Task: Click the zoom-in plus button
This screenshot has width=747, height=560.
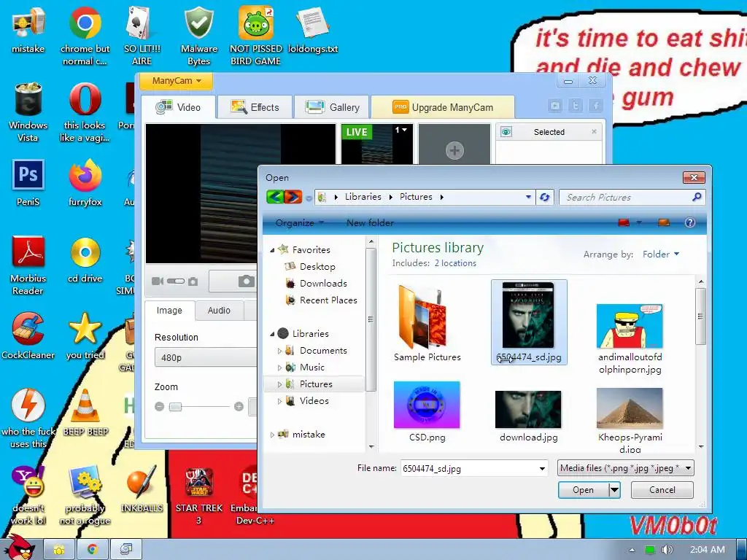Action: pyautogui.click(x=239, y=407)
